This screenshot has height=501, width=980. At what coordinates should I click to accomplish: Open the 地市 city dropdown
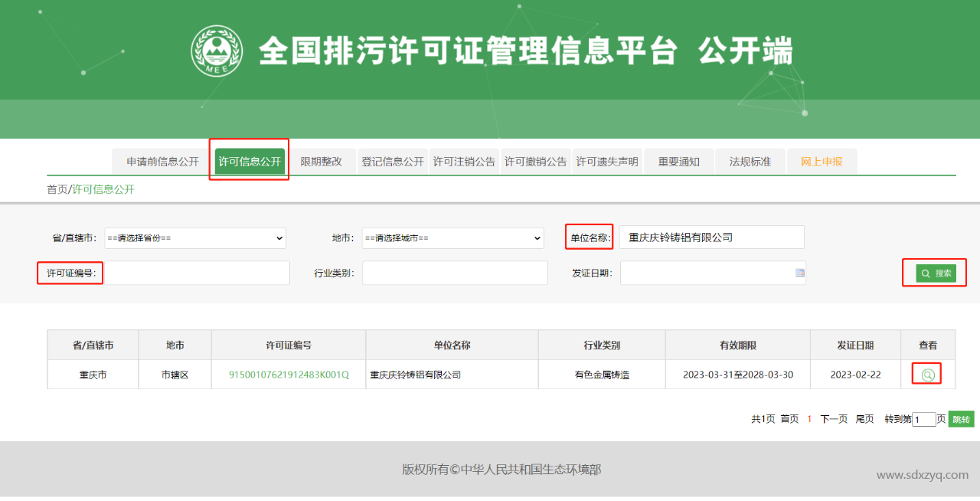[452, 238]
